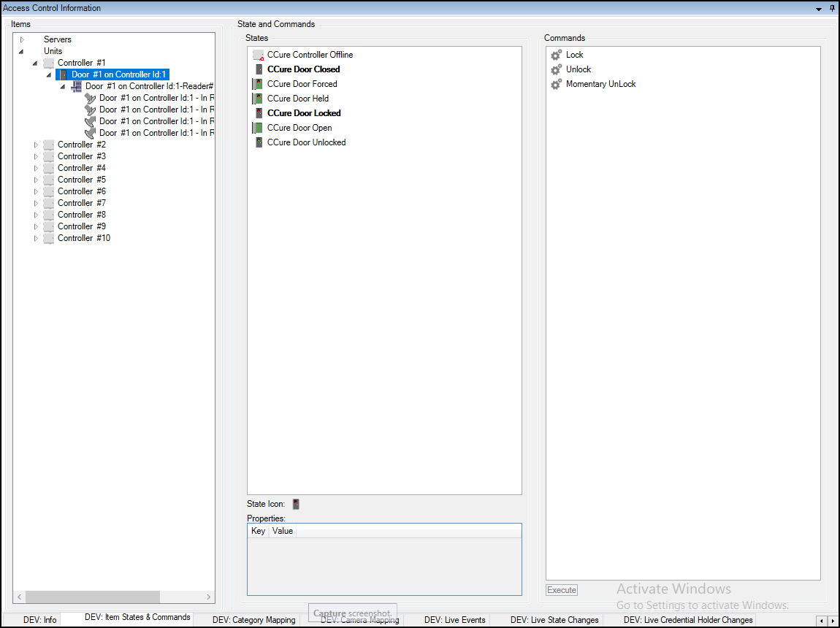Click the Key column header in Properties
The image size is (840, 628).
click(257, 531)
